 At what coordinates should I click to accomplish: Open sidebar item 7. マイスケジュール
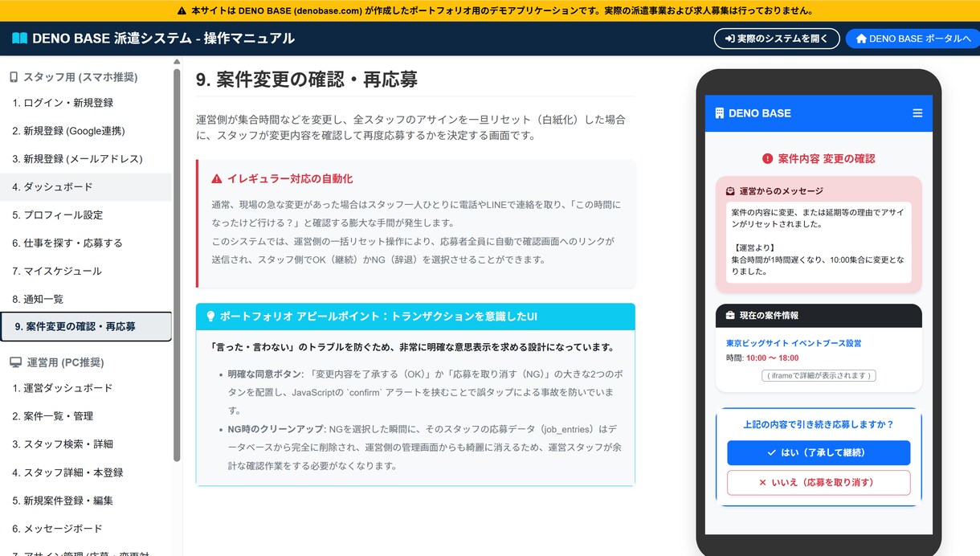pyautogui.click(x=86, y=272)
